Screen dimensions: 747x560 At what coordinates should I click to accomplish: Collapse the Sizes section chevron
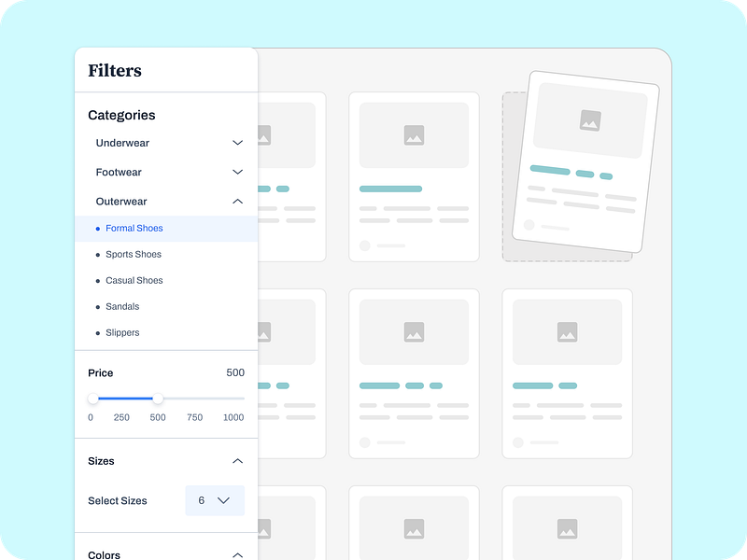click(237, 461)
